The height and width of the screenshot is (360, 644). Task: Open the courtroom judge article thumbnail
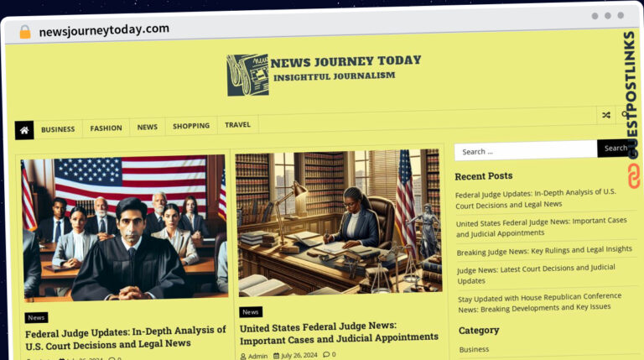[x=124, y=227]
